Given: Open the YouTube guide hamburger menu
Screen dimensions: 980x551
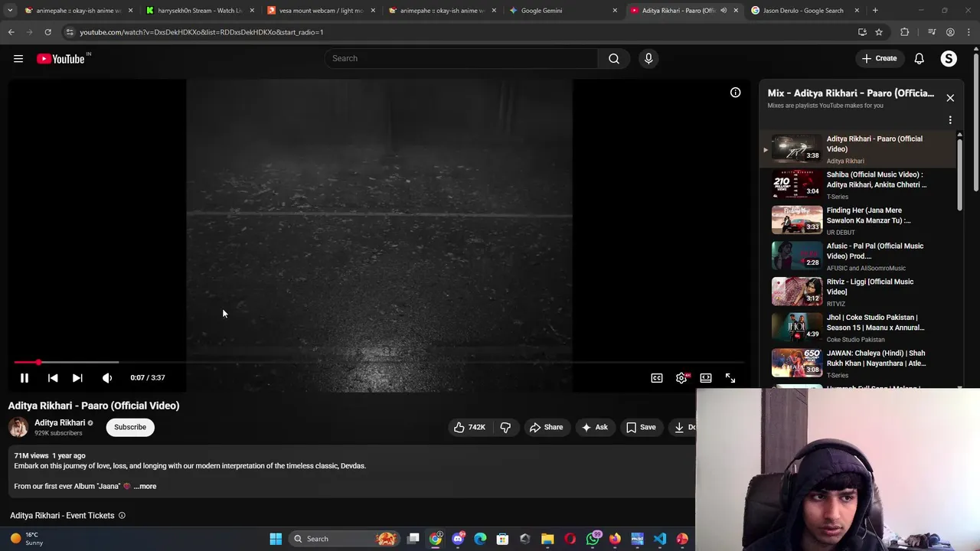Looking at the screenshot, I should click(18, 59).
